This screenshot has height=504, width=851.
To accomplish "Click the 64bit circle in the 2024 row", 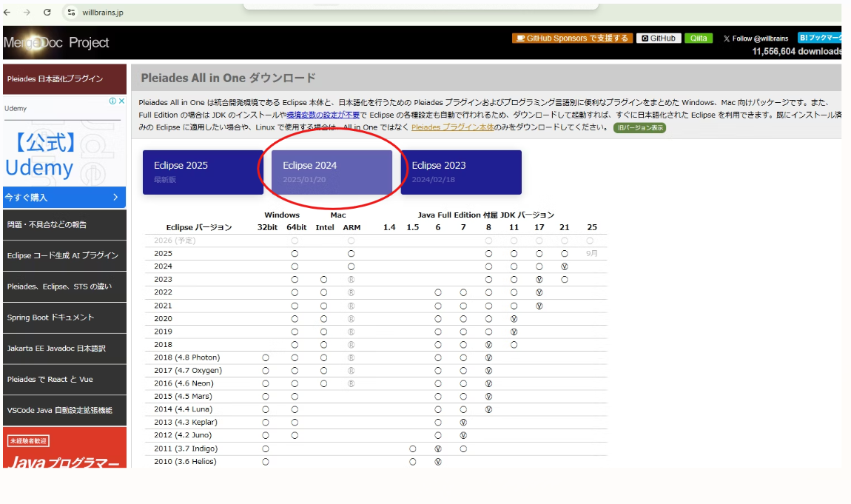I will tap(295, 266).
